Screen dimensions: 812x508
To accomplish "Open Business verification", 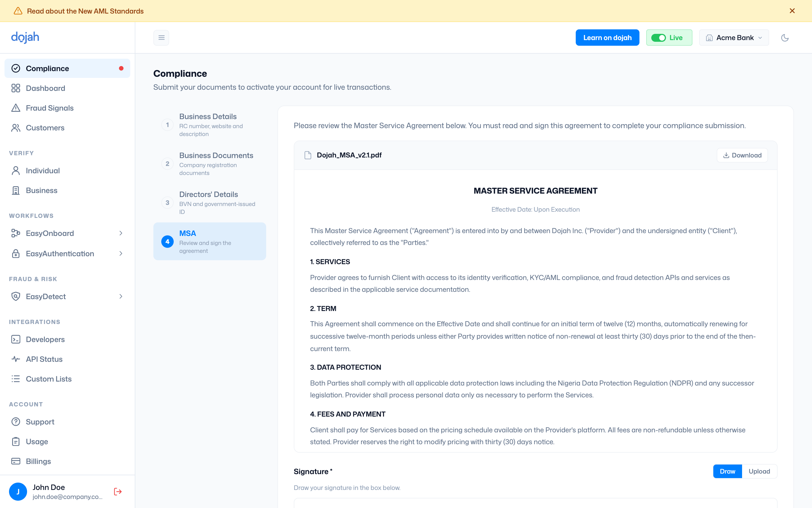I will [67, 190].
